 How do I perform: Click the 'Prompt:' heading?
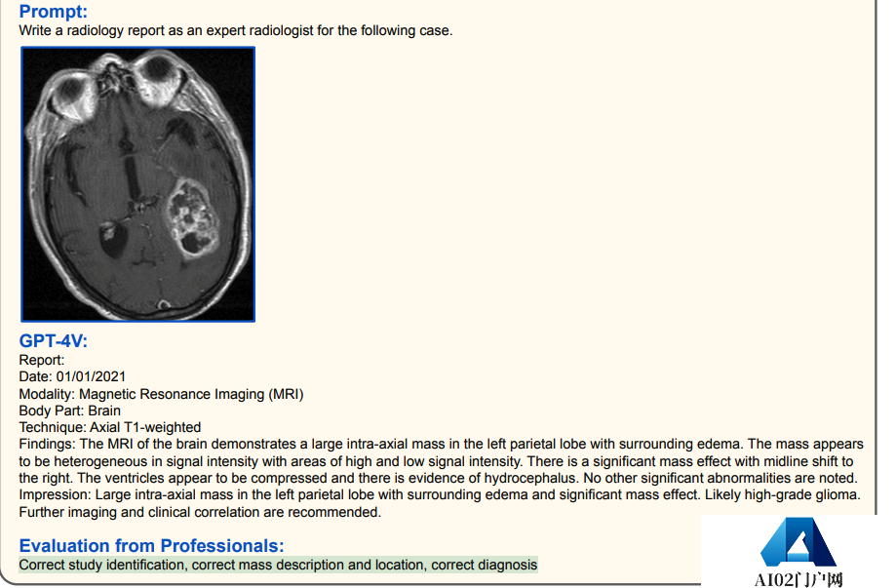54,12
